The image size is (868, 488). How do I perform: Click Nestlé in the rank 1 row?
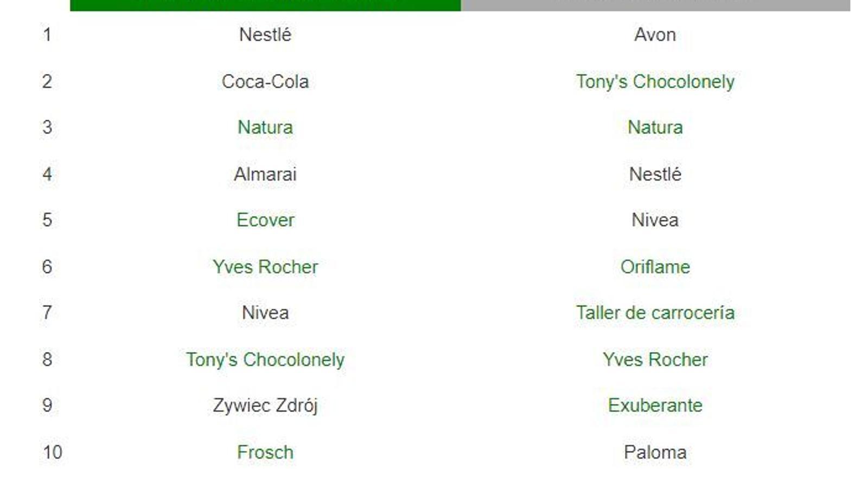(265, 35)
